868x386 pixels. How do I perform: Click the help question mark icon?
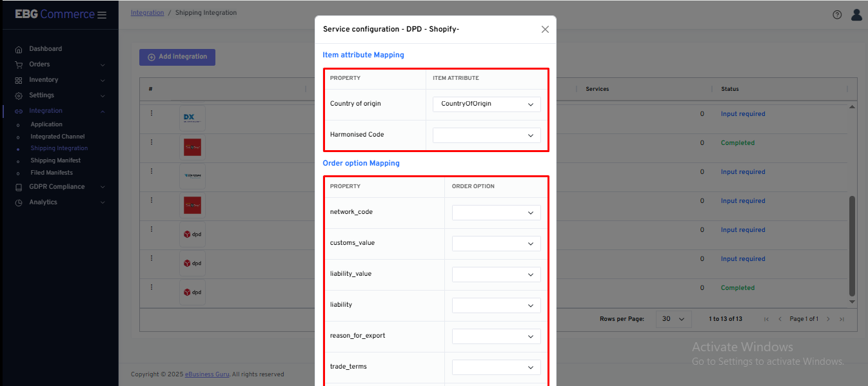click(x=837, y=15)
